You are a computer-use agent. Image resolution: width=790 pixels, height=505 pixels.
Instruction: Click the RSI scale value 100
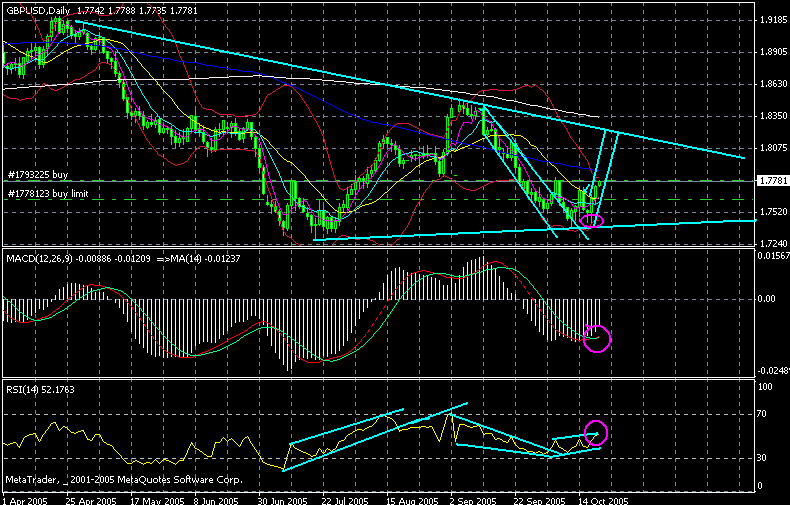[765, 387]
